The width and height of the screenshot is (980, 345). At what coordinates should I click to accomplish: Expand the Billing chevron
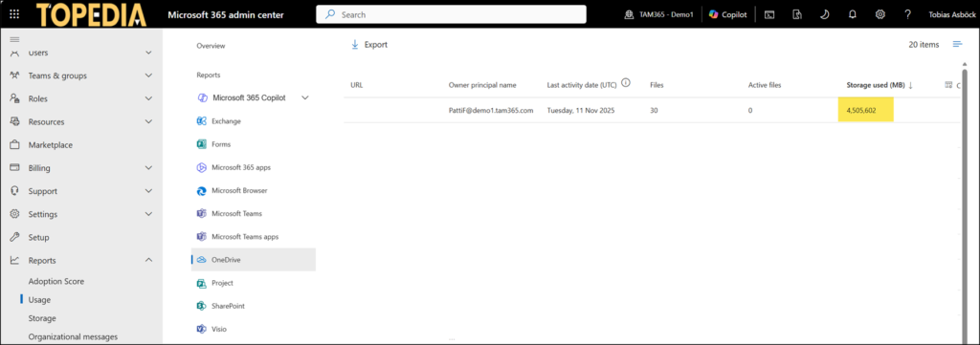point(148,168)
